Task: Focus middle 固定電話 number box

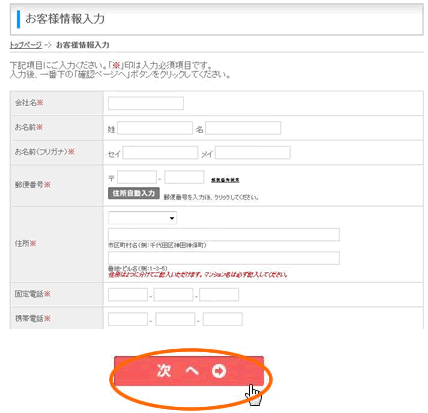Action: coord(173,295)
